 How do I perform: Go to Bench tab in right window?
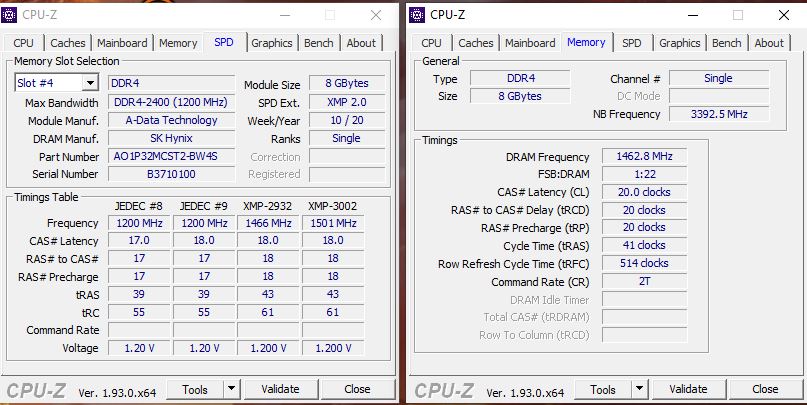pos(727,43)
